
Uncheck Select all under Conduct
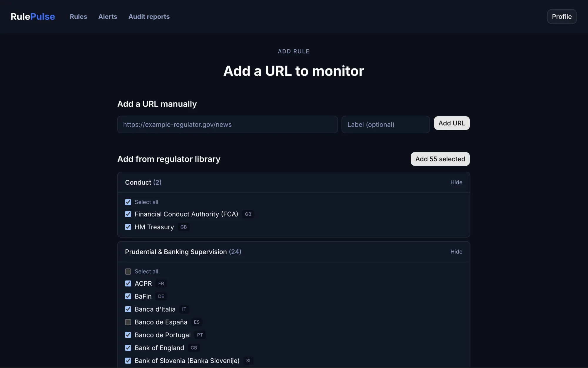click(128, 202)
